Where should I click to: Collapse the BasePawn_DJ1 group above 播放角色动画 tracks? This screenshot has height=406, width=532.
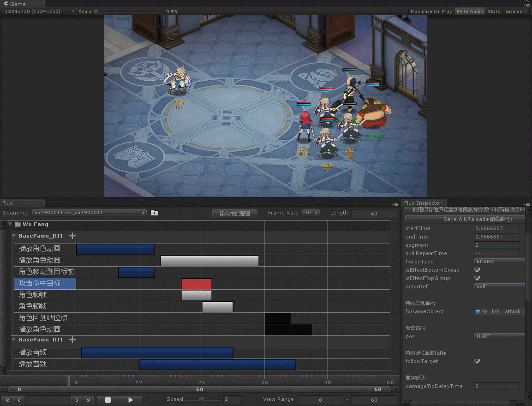click(13, 236)
